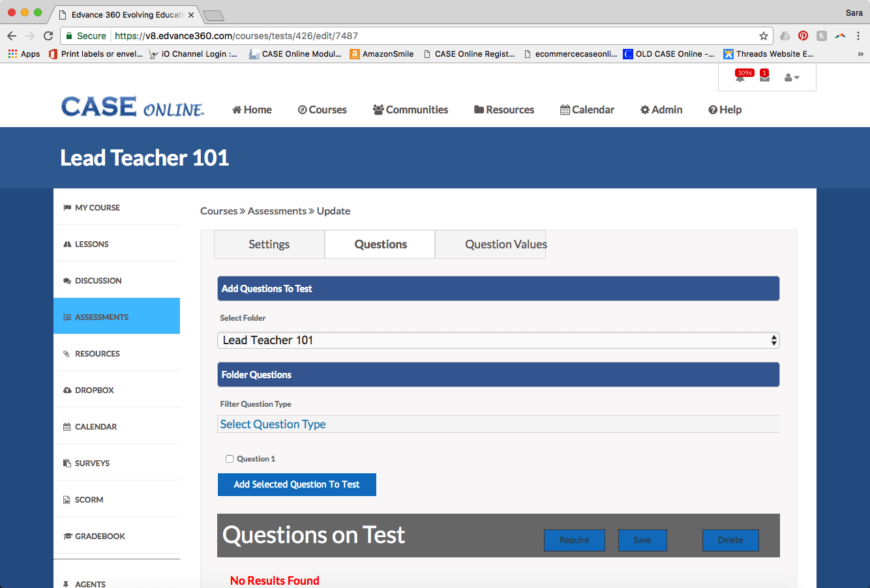870x588 pixels.
Task: Click the browser back arrow
Action: [x=12, y=36]
